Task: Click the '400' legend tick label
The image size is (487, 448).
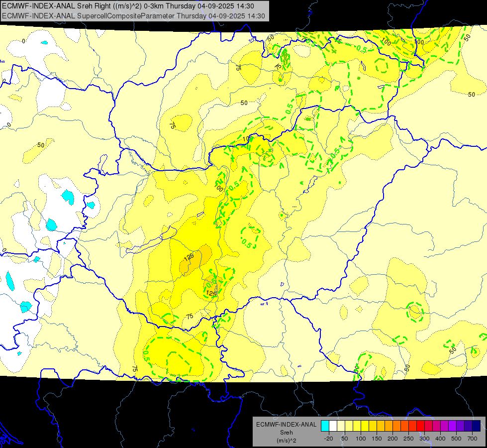Action: (x=440, y=439)
